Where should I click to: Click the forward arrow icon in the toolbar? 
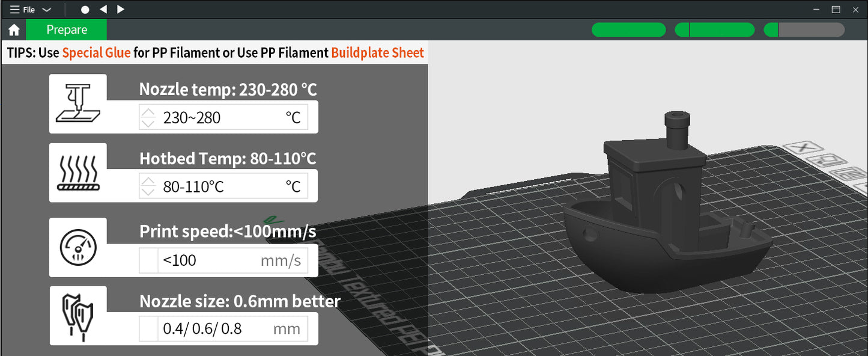[x=120, y=9]
